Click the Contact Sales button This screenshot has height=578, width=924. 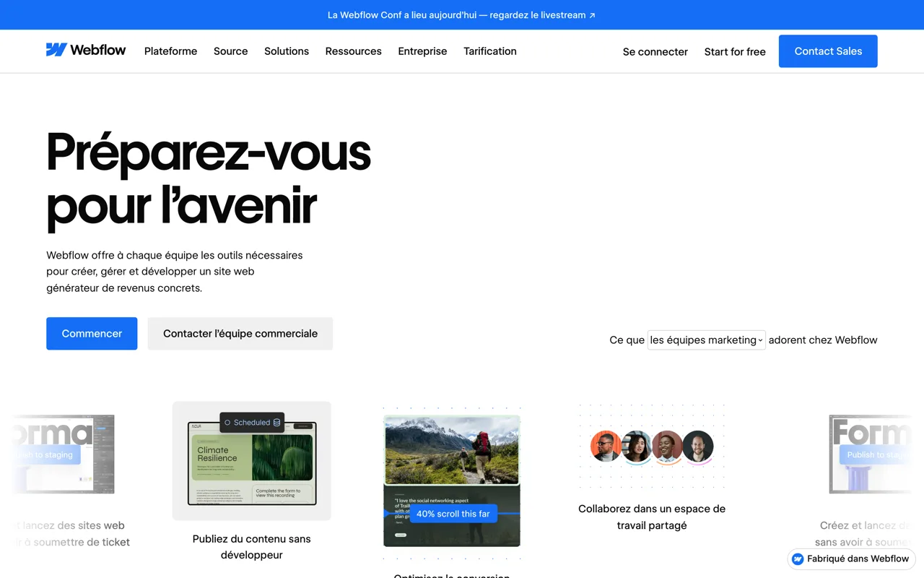click(x=828, y=51)
